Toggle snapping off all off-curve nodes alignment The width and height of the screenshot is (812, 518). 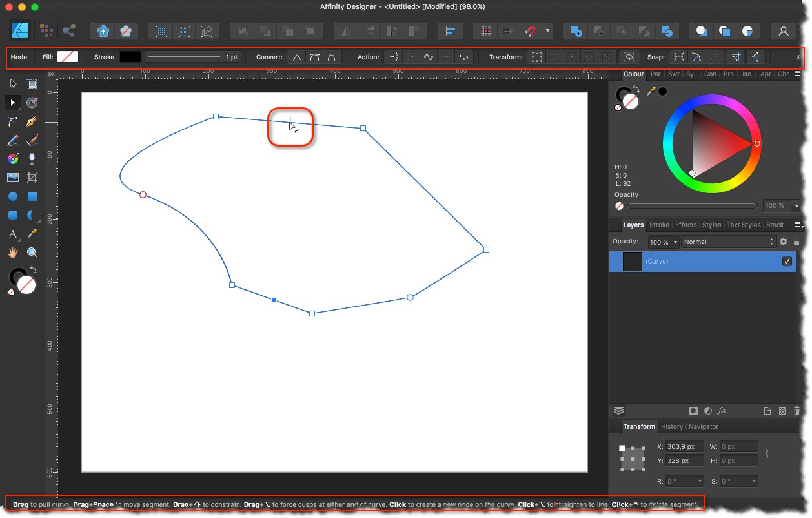(756, 57)
